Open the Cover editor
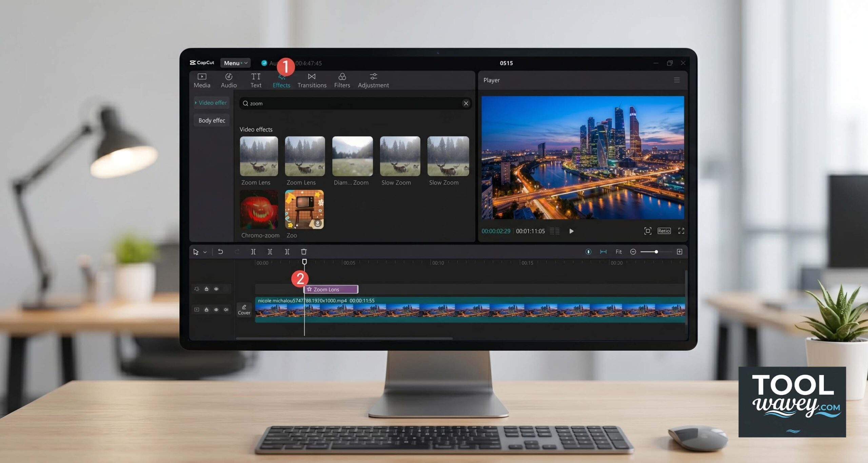The image size is (868, 463). coord(244,310)
